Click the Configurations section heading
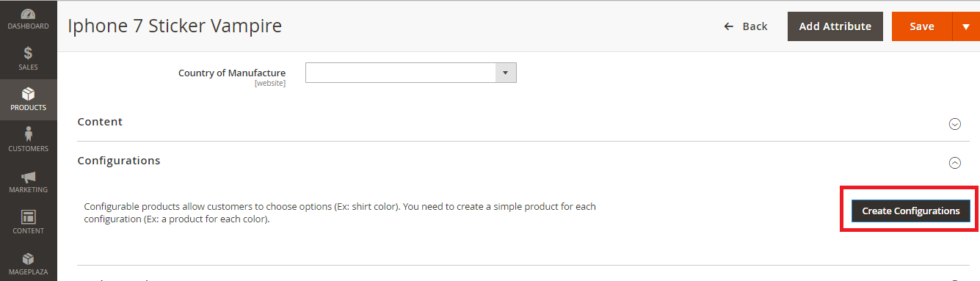 [119, 161]
